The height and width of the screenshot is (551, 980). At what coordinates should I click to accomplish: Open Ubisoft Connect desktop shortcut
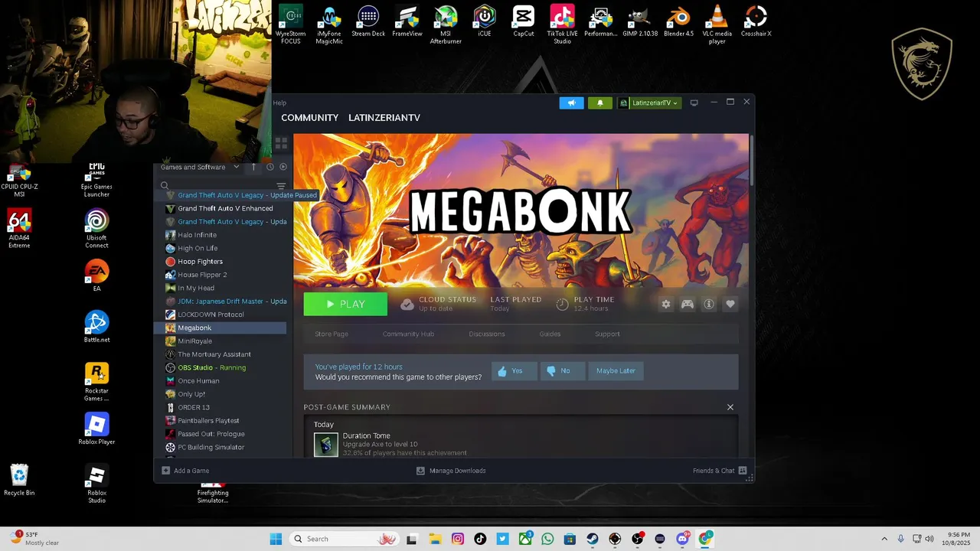96,229
